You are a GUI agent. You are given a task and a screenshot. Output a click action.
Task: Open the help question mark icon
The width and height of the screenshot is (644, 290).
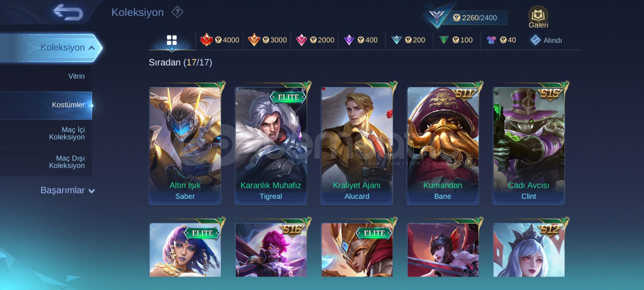pyautogui.click(x=177, y=12)
